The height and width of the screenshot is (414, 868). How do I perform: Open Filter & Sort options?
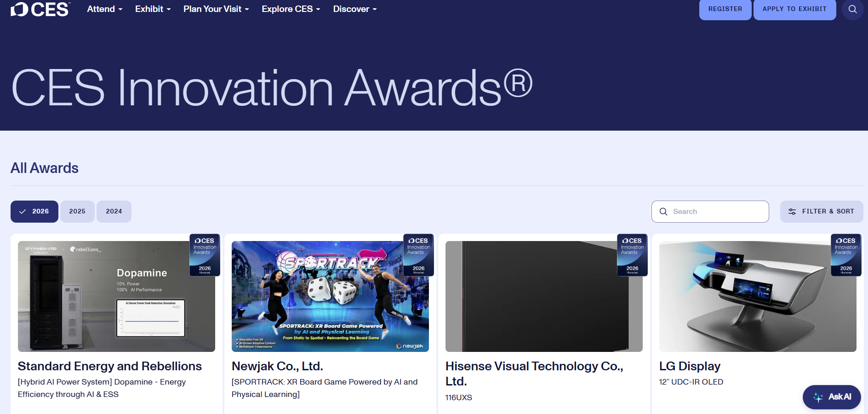pos(822,212)
